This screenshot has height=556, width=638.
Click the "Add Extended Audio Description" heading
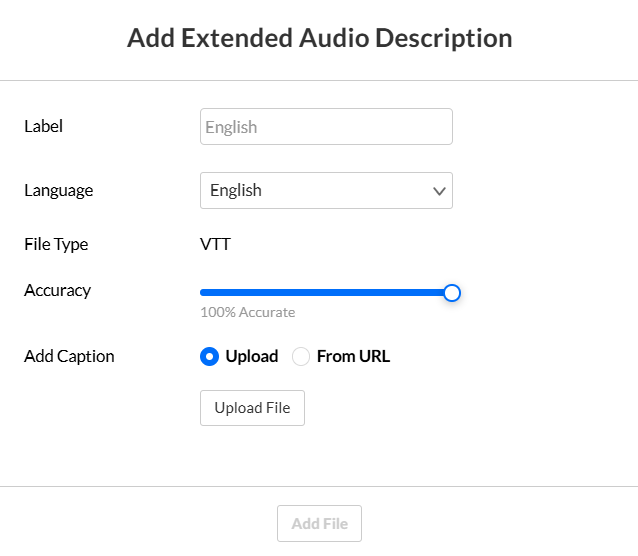(x=319, y=39)
